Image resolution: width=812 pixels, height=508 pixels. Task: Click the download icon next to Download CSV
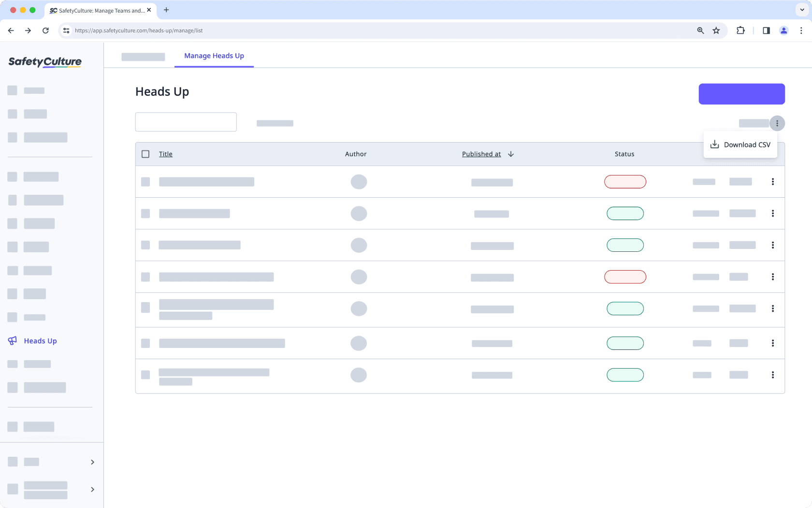tap(714, 144)
